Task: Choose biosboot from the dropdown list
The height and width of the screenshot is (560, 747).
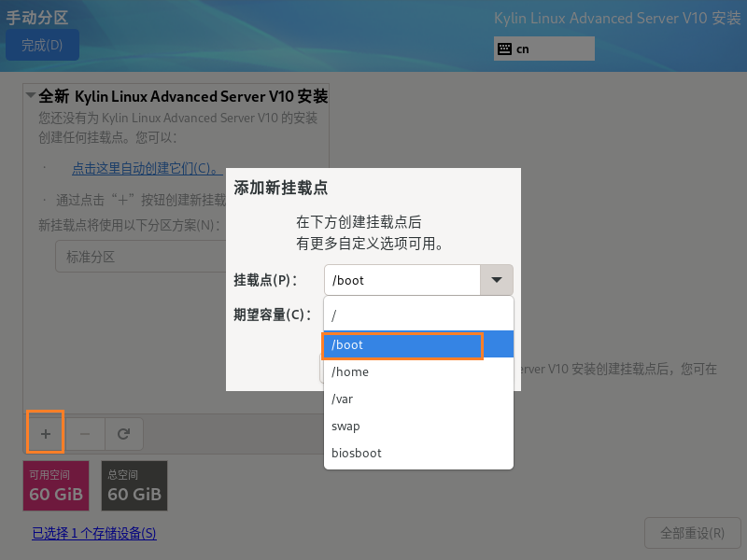Action: click(418, 453)
